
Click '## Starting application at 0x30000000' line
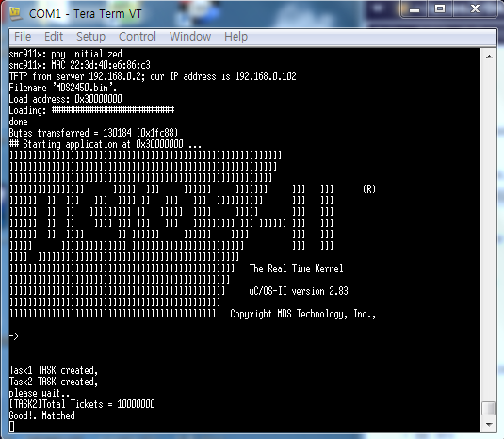106,144
